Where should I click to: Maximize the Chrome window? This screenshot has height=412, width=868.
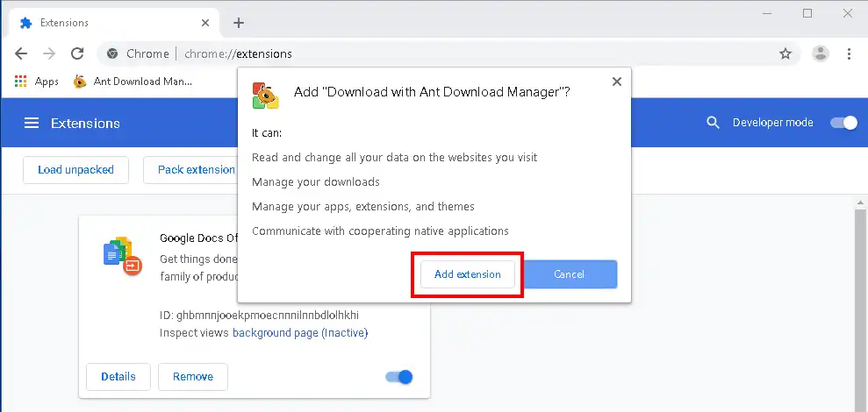[x=807, y=13]
